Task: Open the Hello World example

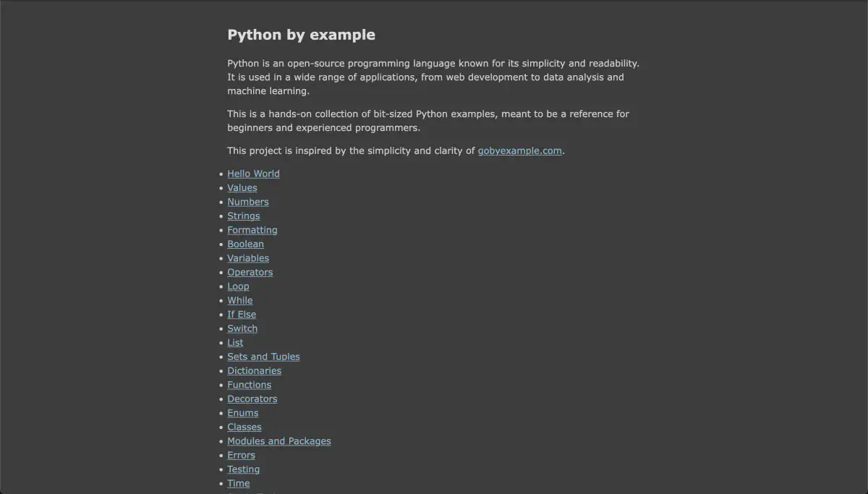Action: (x=253, y=174)
